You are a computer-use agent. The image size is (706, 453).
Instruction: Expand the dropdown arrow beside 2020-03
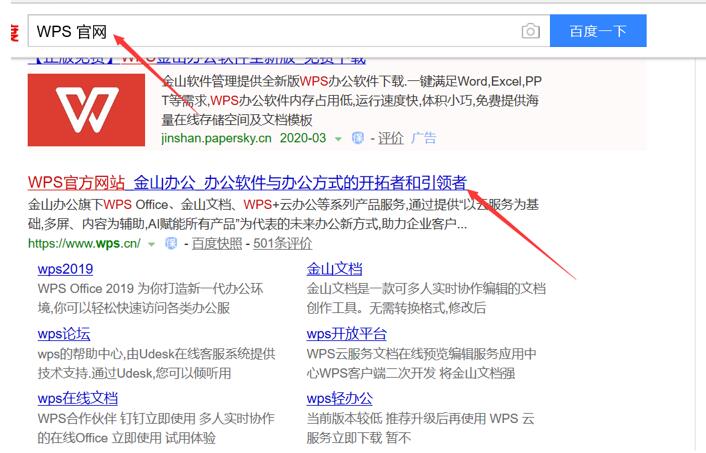click(x=338, y=139)
